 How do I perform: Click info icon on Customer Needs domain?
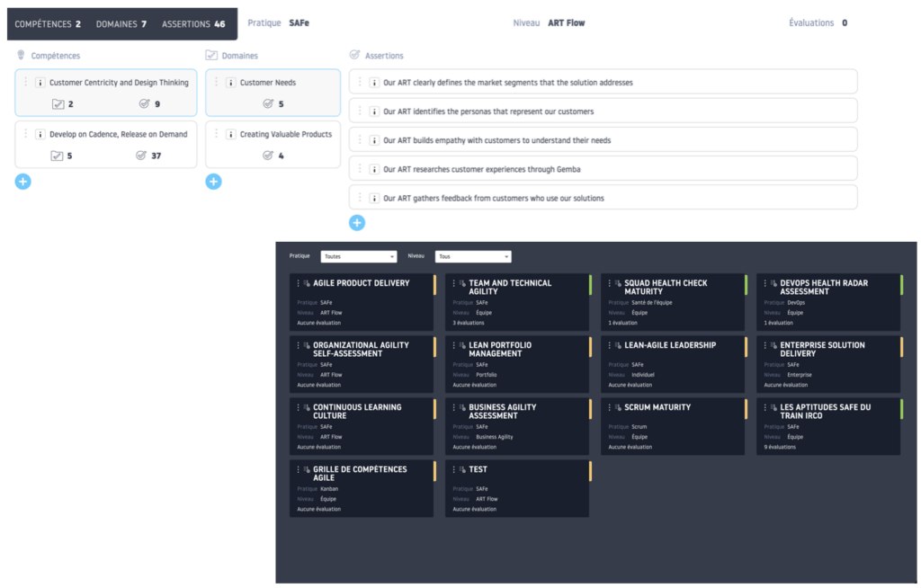coord(230,83)
